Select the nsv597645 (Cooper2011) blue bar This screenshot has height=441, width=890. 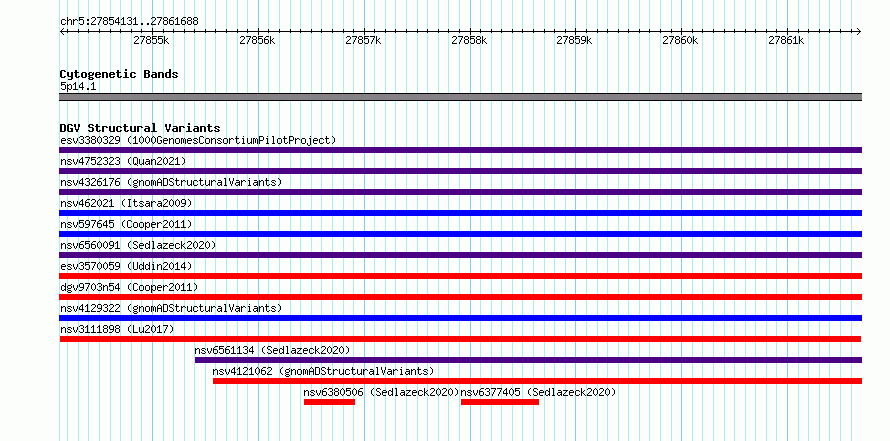[460, 234]
